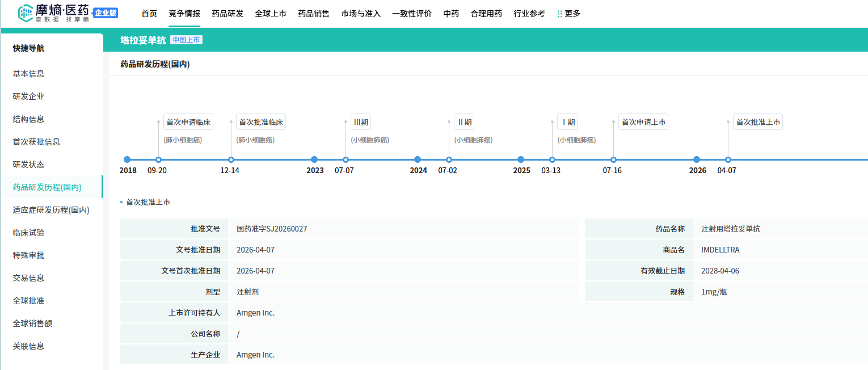Screen dimensions: 868x370
Task: Select the 07-07 timeline node
Action: click(345, 160)
